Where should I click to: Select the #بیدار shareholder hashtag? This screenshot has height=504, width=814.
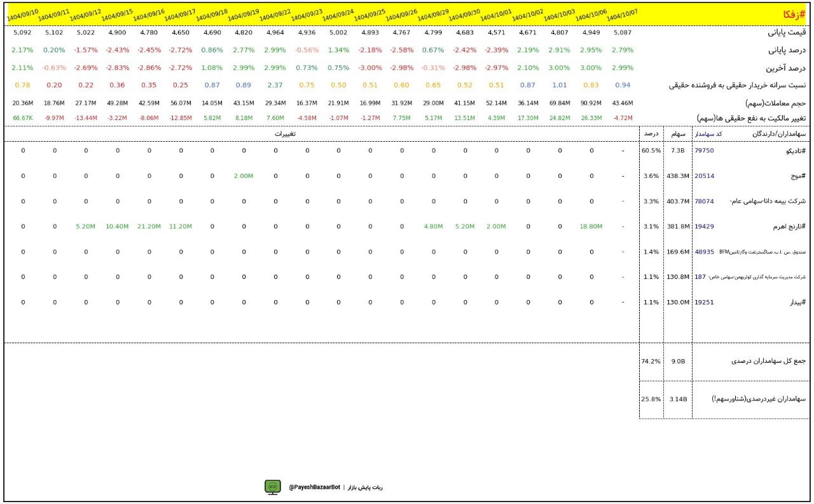tap(797, 303)
